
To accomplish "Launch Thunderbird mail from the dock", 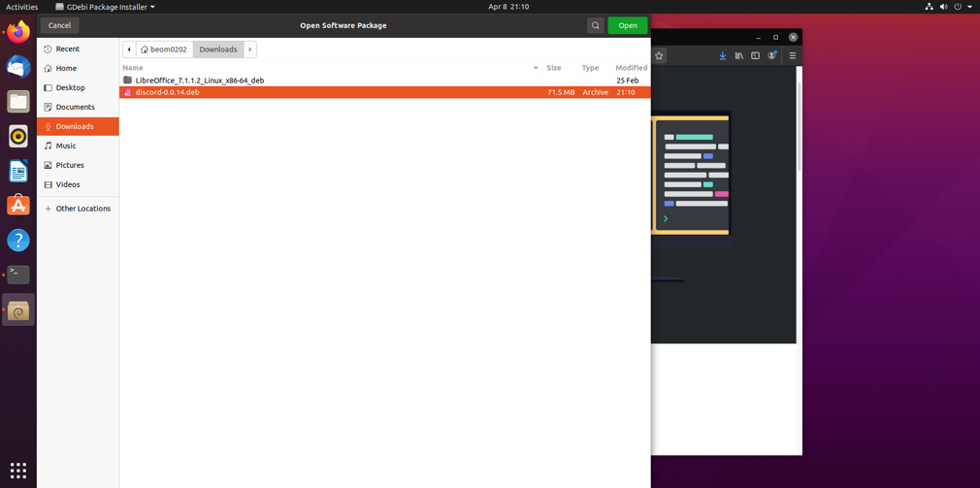I will tap(18, 67).
